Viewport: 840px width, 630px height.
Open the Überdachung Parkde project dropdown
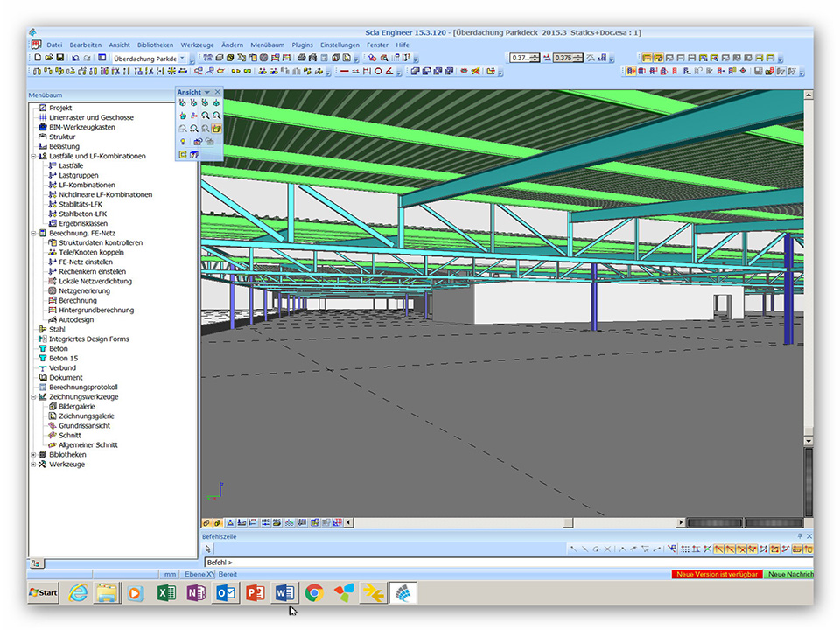182,58
